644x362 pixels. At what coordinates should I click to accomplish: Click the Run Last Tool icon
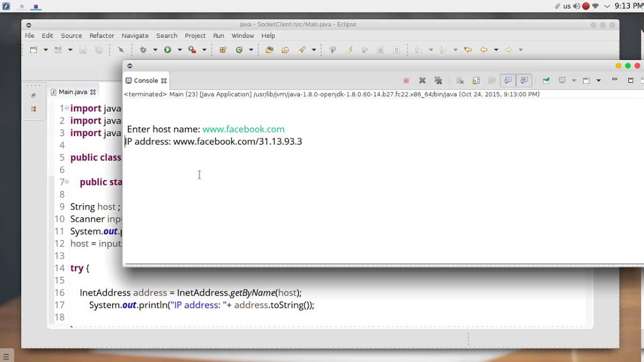tap(192, 50)
